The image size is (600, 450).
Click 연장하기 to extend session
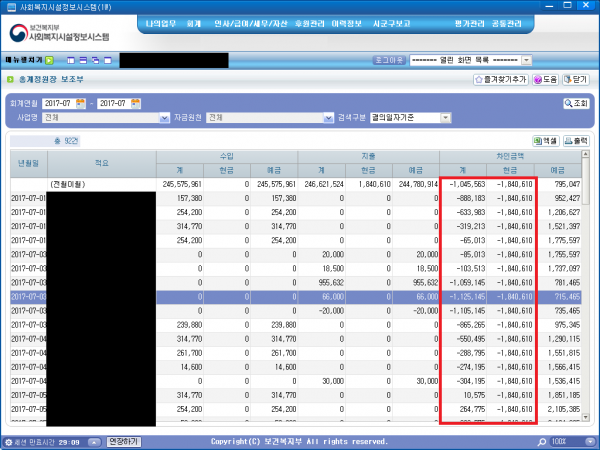(x=123, y=441)
